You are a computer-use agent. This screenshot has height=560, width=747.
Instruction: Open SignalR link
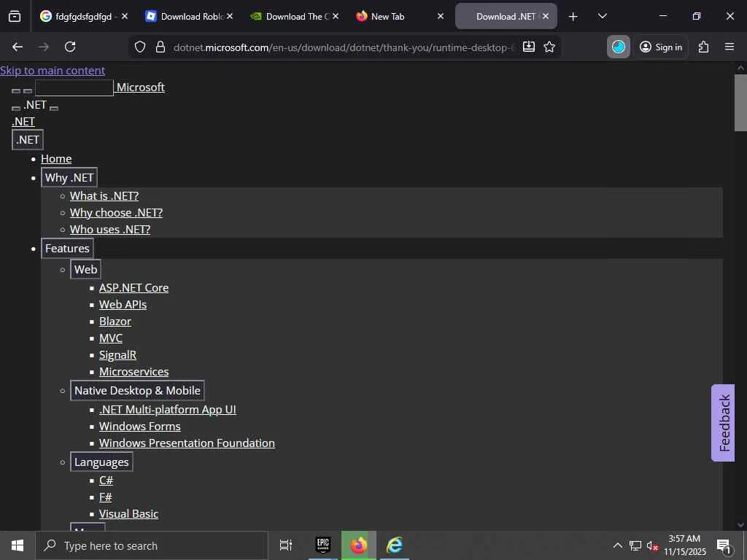[x=117, y=355]
